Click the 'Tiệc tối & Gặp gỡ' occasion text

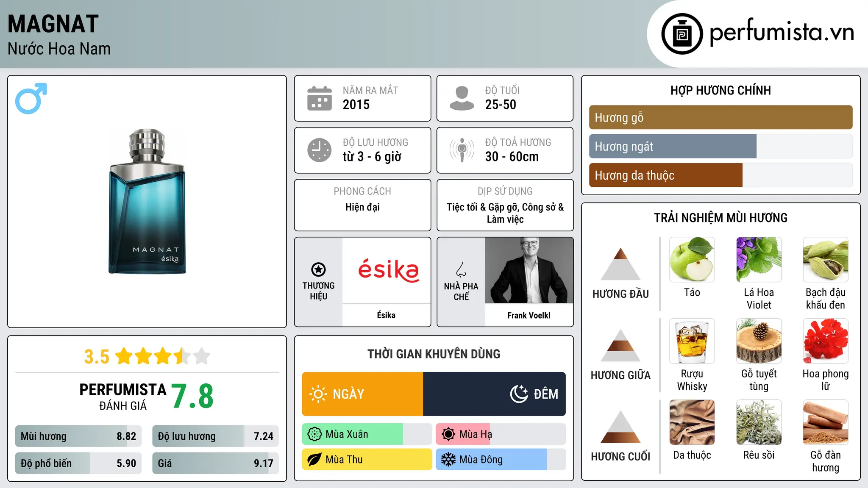[483, 207]
